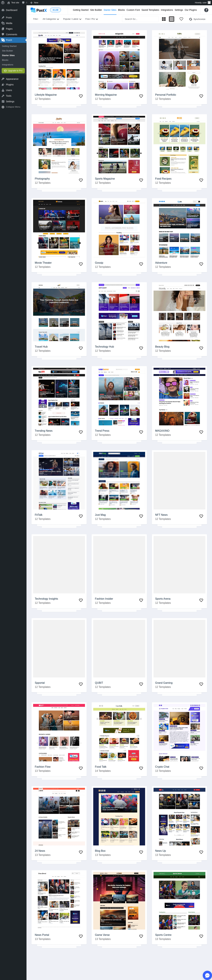Image resolution: width=212 pixels, height=980 pixels.
Task: Click the WordPress logo icon
Action: (x=3, y=2)
